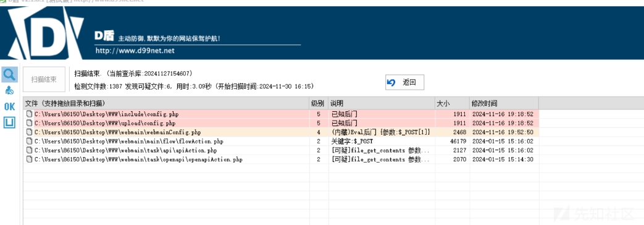Click the 返回 back button
644x225 pixels.
[x=404, y=82]
